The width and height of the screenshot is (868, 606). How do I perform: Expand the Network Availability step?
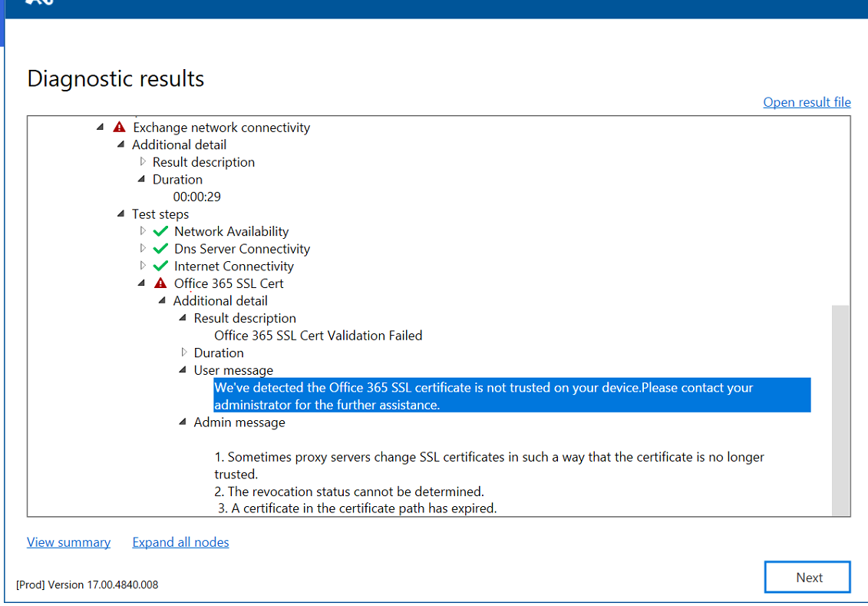pos(142,231)
